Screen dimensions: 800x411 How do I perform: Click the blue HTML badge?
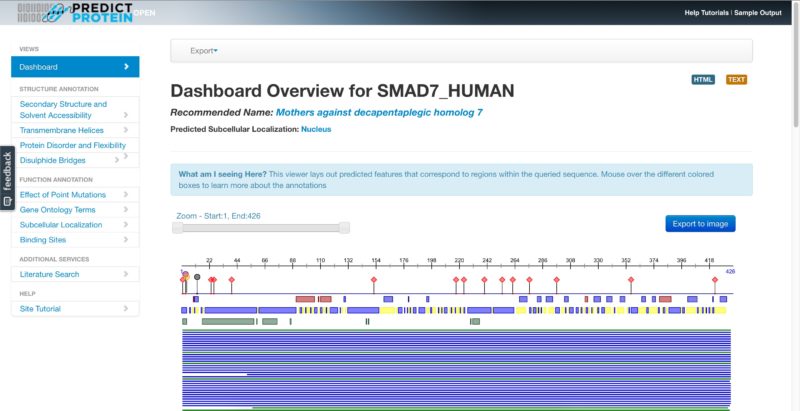[703, 80]
